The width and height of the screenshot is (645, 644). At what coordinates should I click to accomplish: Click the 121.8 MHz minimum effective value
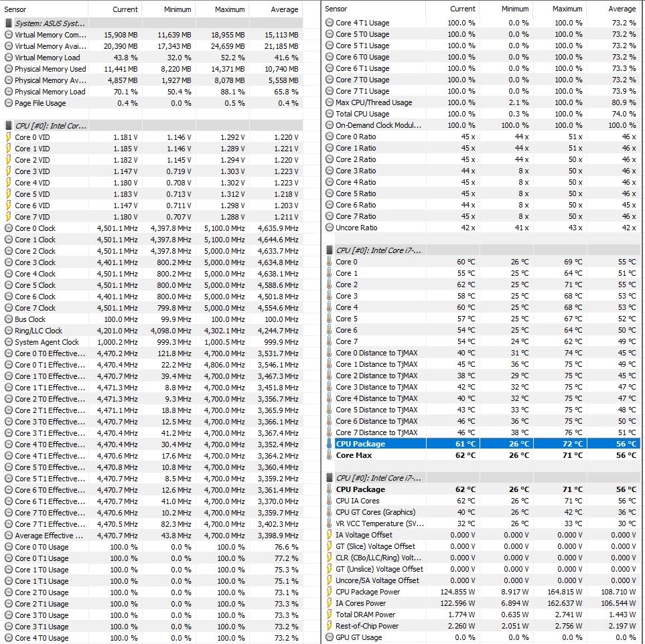pyautogui.click(x=173, y=353)
